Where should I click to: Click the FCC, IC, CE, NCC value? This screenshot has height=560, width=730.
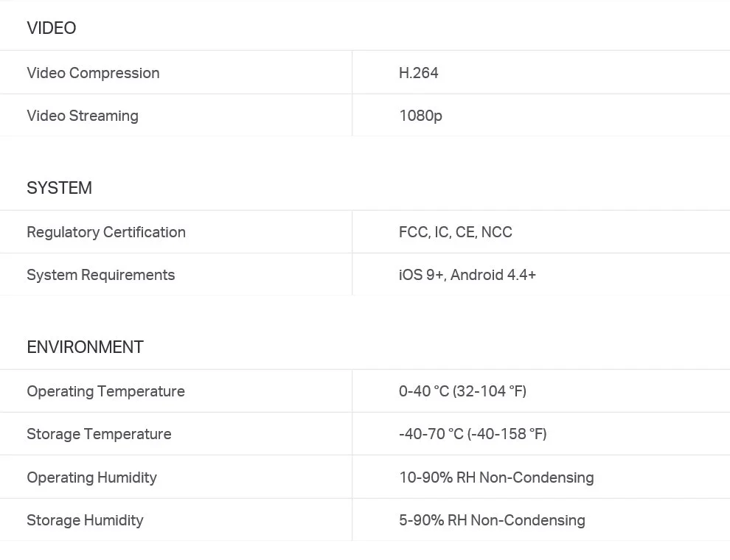[455, 232]
